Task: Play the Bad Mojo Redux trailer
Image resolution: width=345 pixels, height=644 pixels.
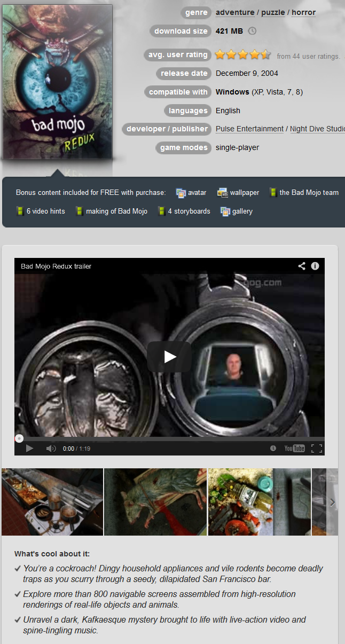Action: (x=169, y=357)
